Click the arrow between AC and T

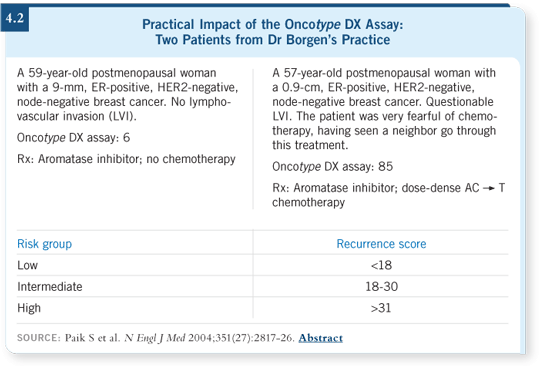click(x=489, y=188)
